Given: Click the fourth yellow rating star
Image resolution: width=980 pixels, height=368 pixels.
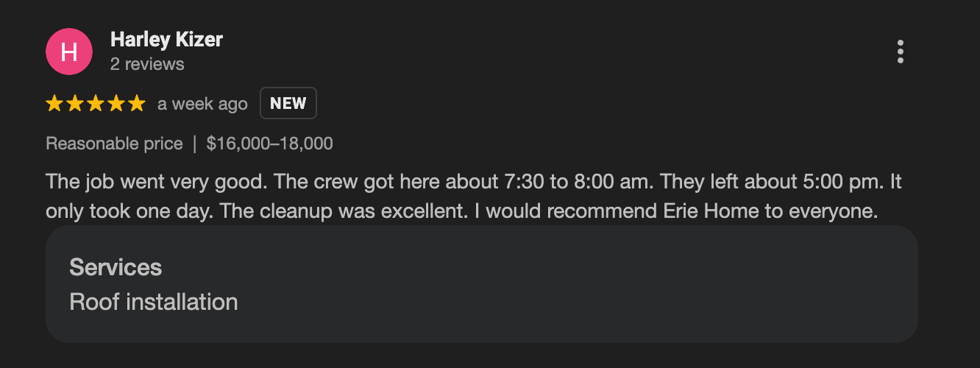Looking at the screenshot, I should [x=116, y=104].
